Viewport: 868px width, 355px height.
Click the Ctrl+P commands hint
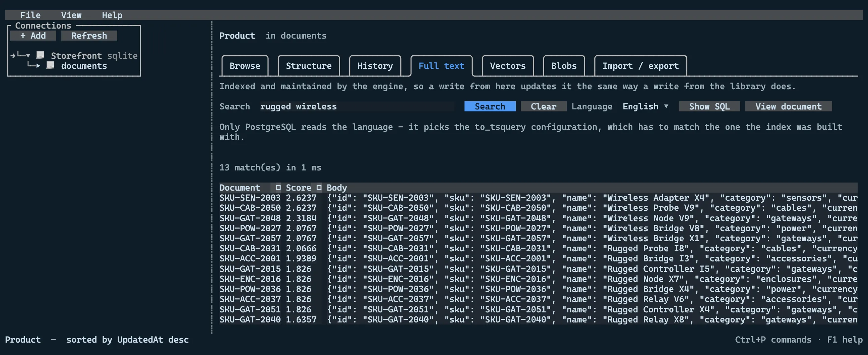click(773, 340)
